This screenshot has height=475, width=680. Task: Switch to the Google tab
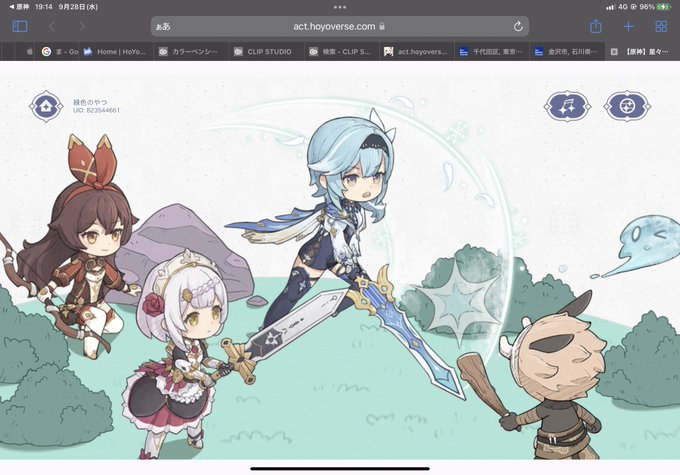58,51
